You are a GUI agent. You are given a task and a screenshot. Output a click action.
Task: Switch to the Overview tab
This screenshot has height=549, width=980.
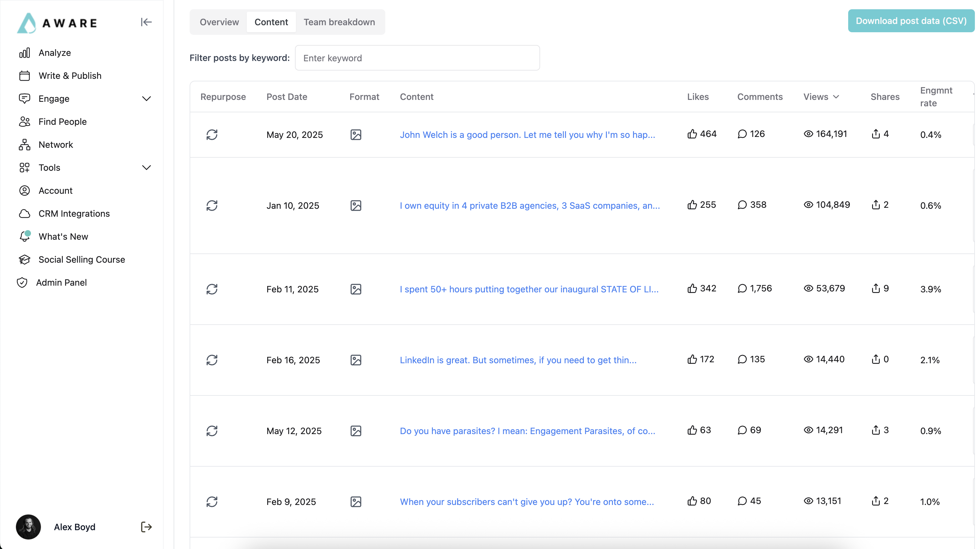219,22
